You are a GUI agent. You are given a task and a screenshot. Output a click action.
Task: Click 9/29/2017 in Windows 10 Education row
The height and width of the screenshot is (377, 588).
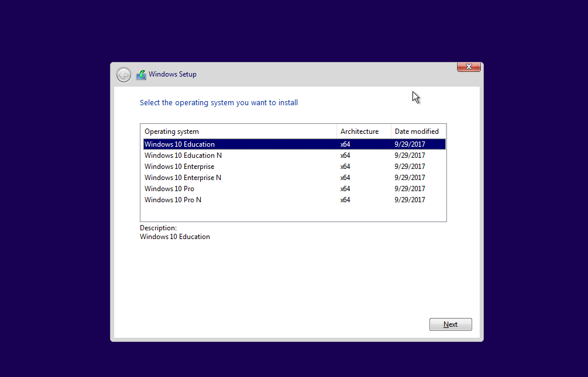[x=410, y=144]
